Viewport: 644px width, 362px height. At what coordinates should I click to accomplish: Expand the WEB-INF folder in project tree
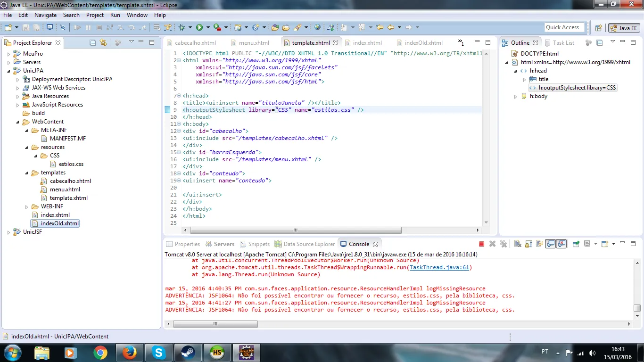[x=27, y=206]
